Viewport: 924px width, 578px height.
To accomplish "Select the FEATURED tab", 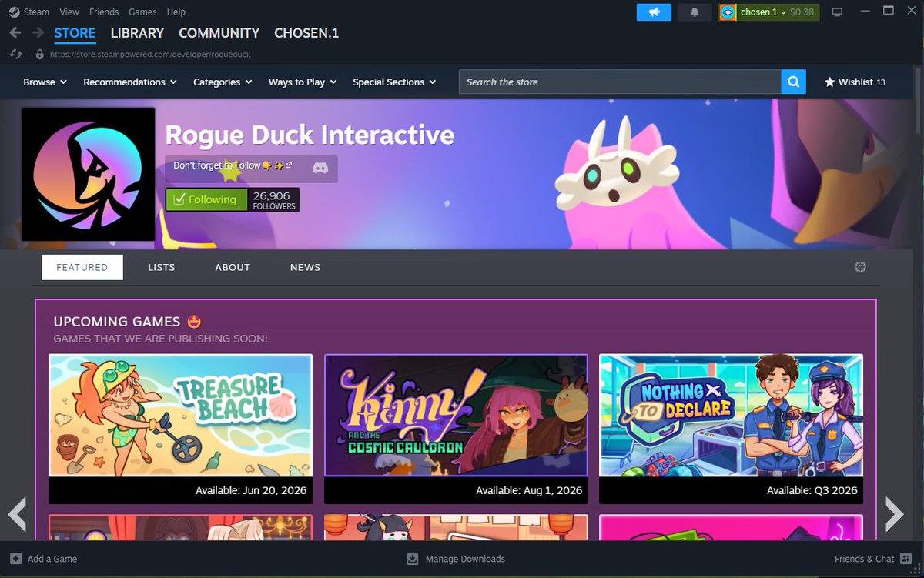I will pyautogui.click(x=82, y=267).
